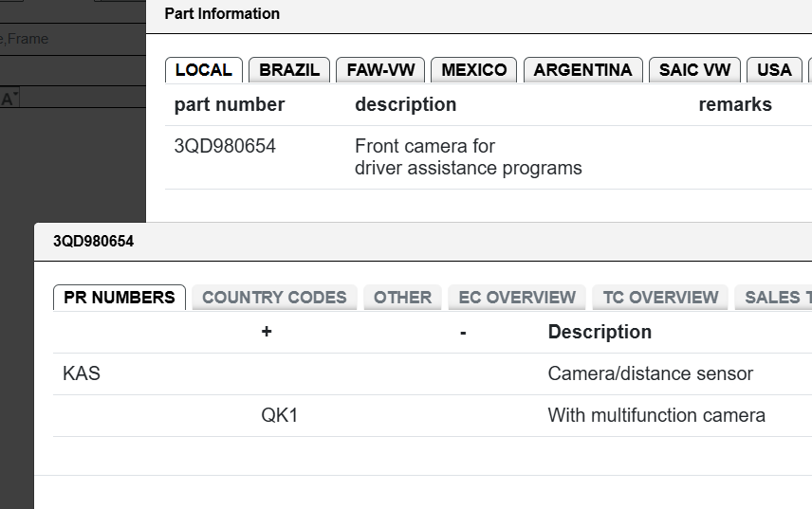This screenshot has width=812, height=509.
Task: Click part number 3QD980654 in Part Information table
Action: 225,146
